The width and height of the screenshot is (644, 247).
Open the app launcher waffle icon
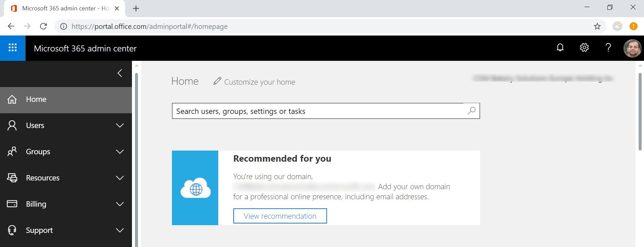click(x=13, y=48)
